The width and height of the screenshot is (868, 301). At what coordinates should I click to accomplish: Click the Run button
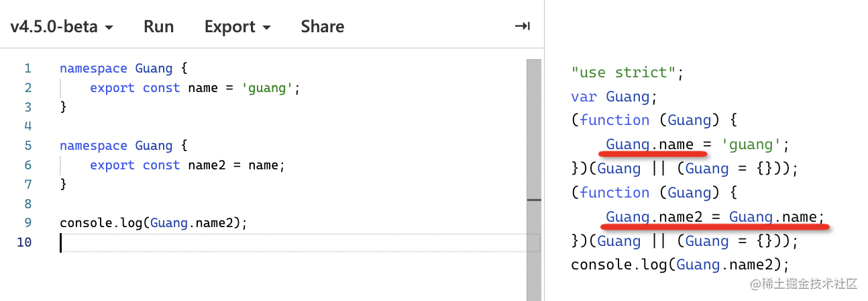pos(158,27)
